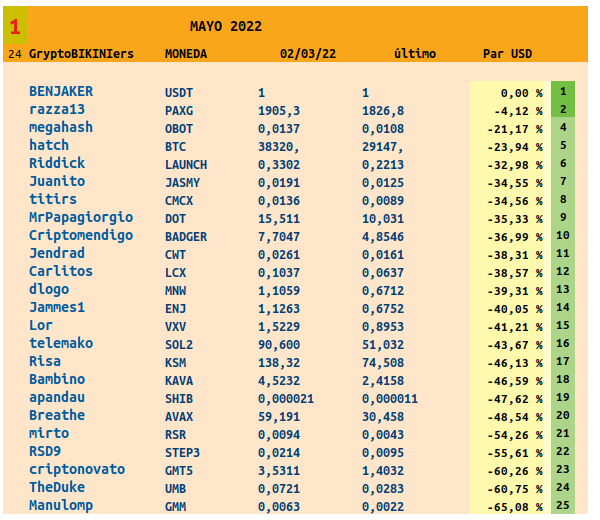Click the GryptoBIKINIers header label
The width and height of the screenshot is (600, 520).
click(x=81, y=53)
